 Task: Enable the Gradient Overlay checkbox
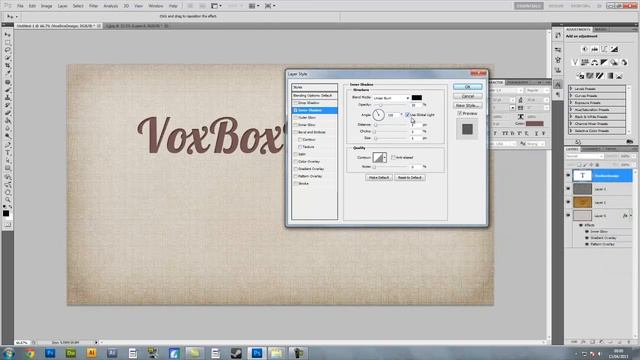296,169
